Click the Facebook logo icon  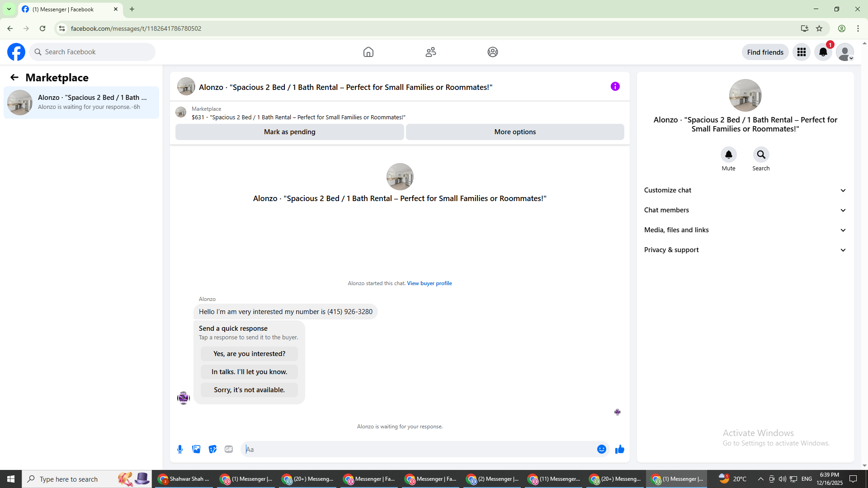tap(16, 52)
